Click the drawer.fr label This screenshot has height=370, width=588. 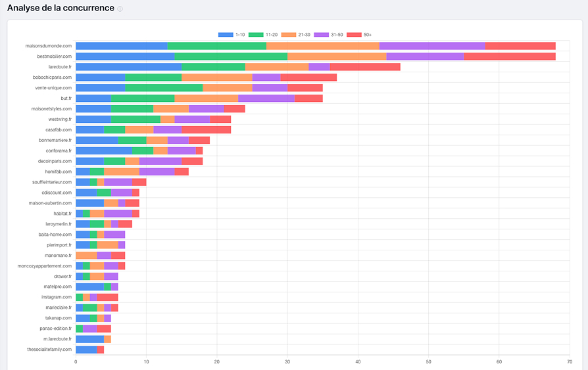tap(62, 277)
